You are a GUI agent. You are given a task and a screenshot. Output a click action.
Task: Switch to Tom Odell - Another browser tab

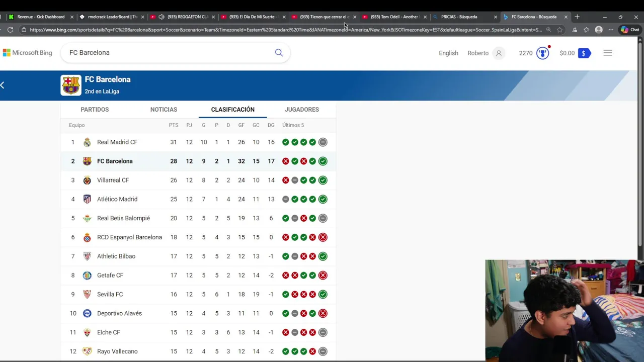point(395,17)
